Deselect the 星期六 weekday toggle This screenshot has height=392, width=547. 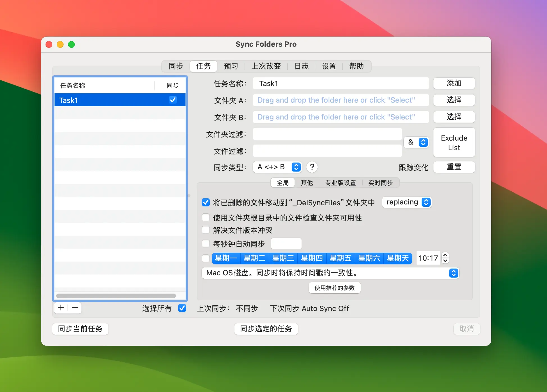(369, 258)
